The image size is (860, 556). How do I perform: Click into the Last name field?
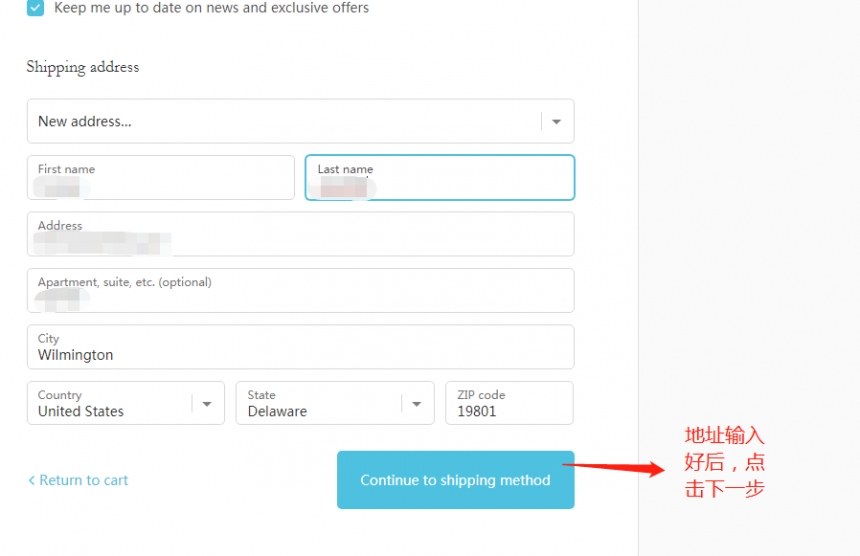(439, 178)
